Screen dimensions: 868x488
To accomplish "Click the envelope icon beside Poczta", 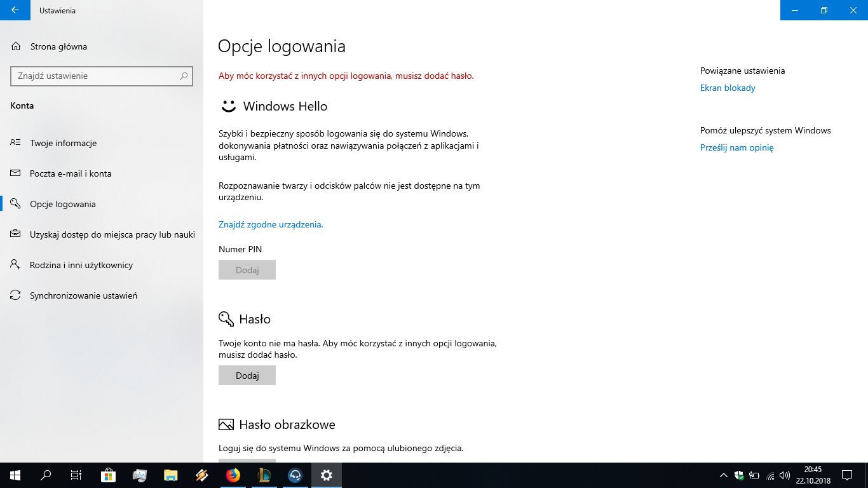I will (x=16, y=173).
